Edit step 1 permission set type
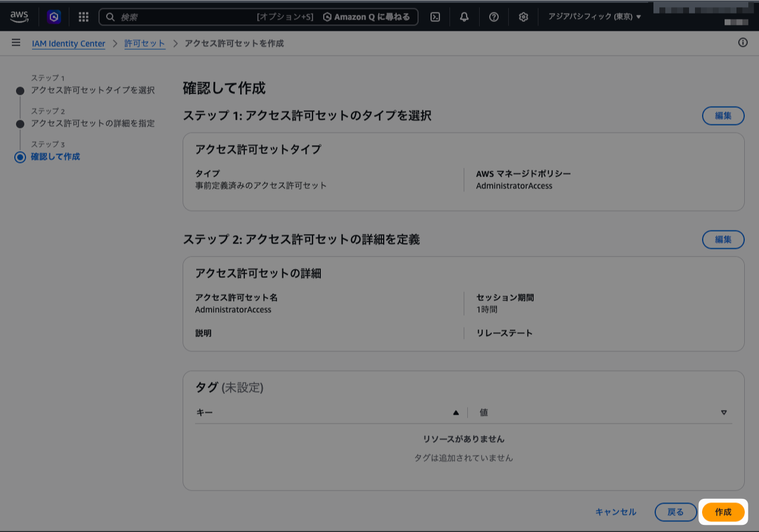Viewport: 759px width, 532px height. tap(723, 116)
